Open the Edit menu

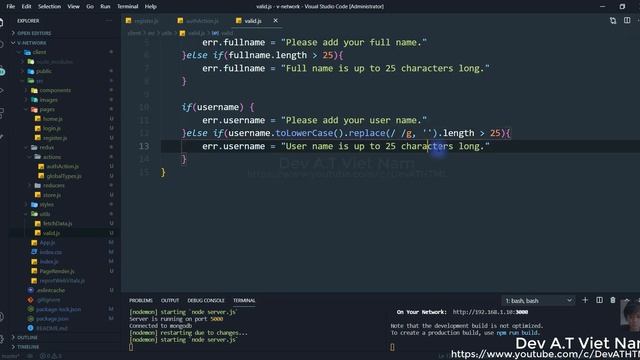[27, 7]
